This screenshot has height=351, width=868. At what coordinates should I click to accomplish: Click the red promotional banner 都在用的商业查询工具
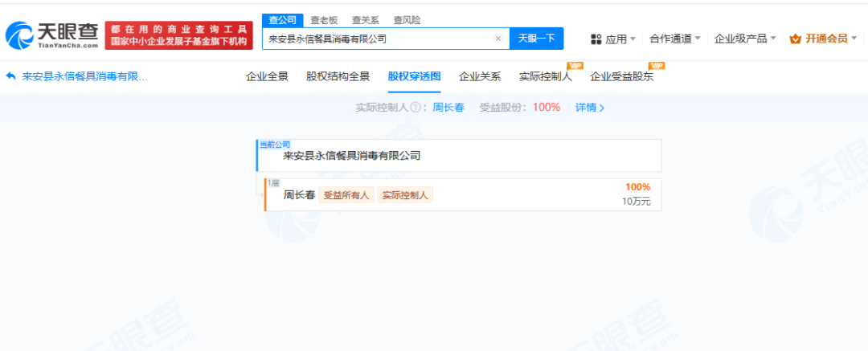tap(178, 35)
